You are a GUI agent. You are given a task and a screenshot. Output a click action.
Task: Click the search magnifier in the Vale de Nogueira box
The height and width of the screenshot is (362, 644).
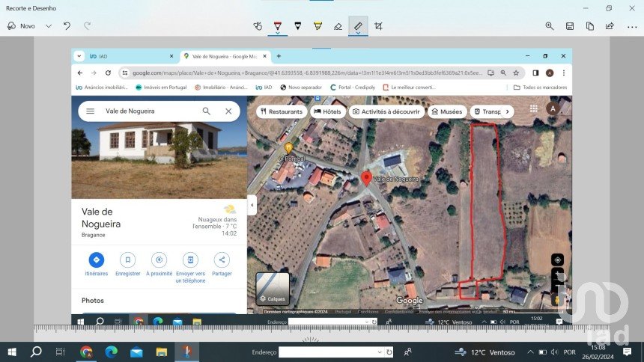point(206,111)
